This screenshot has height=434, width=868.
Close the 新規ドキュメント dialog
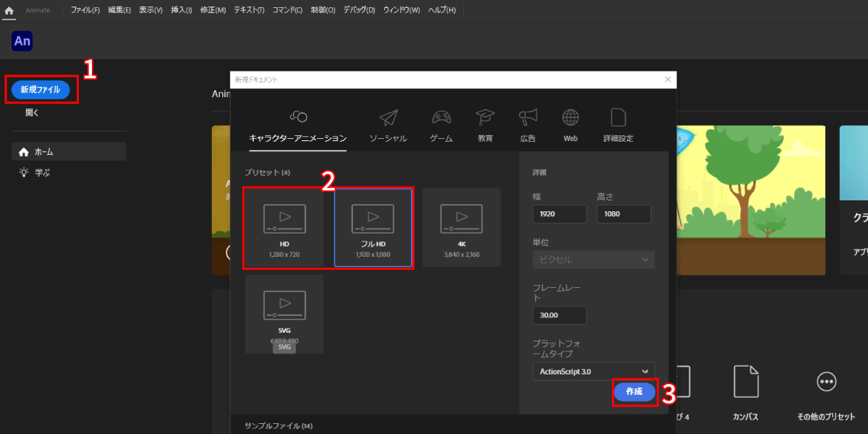tap(667, 80)
